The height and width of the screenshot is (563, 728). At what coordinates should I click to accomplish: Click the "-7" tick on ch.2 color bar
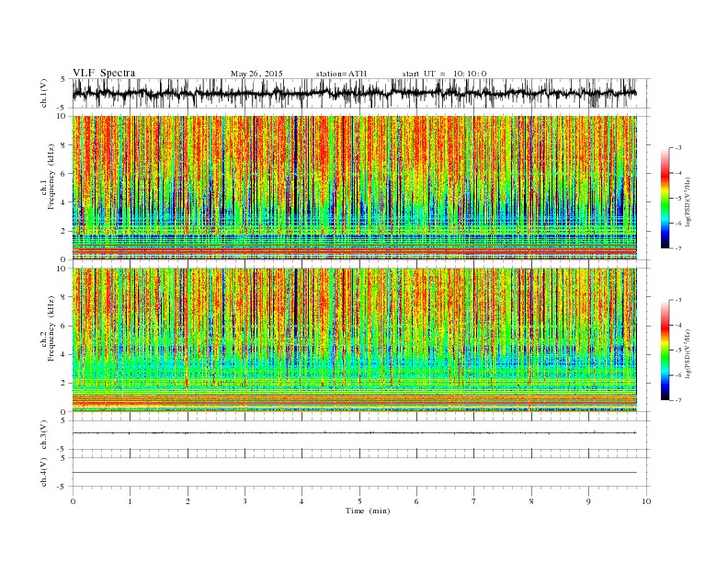pyautogui.click(x=678, y=400)
